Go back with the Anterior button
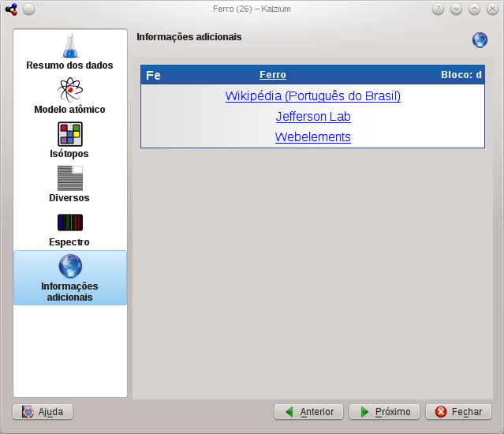Viewport: 504px width, 434px height. (308, 412)
